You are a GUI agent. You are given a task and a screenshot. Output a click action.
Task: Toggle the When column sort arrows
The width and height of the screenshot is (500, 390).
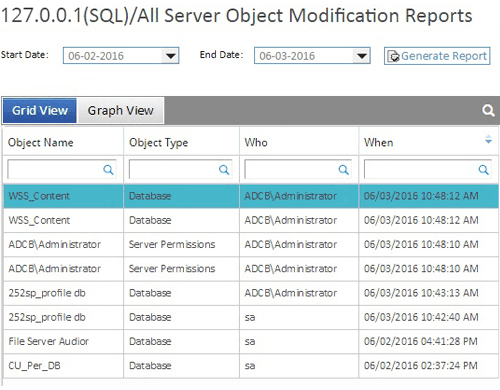pyautogui.click(x=488, y=139)
